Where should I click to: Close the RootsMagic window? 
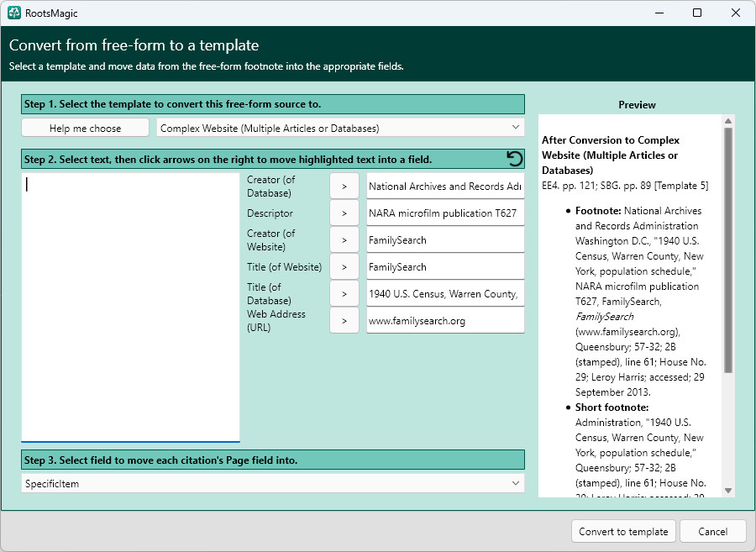click(x=736, y=13)
